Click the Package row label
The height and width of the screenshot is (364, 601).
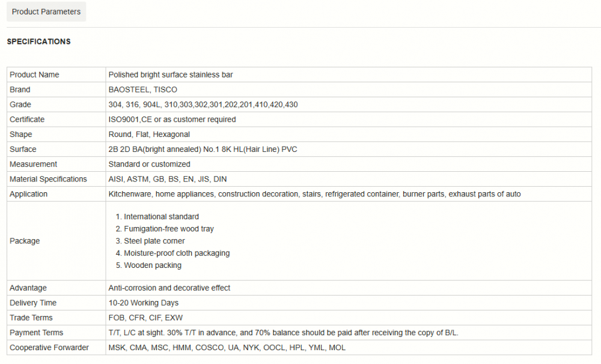tap(25, 241)
